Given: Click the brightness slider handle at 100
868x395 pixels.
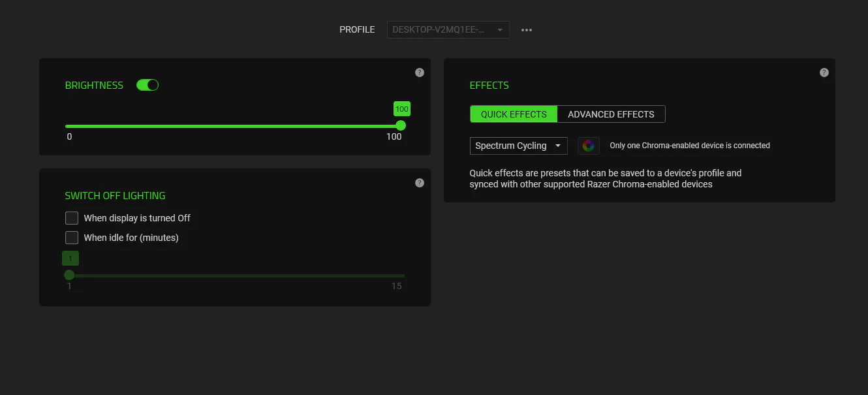Looking at the screenshot, I should pos(401,125).
